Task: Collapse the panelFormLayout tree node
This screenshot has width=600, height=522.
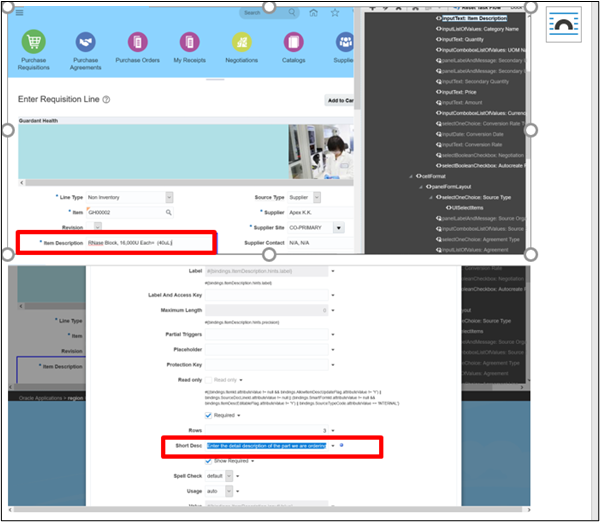Action: click(421, 187)
